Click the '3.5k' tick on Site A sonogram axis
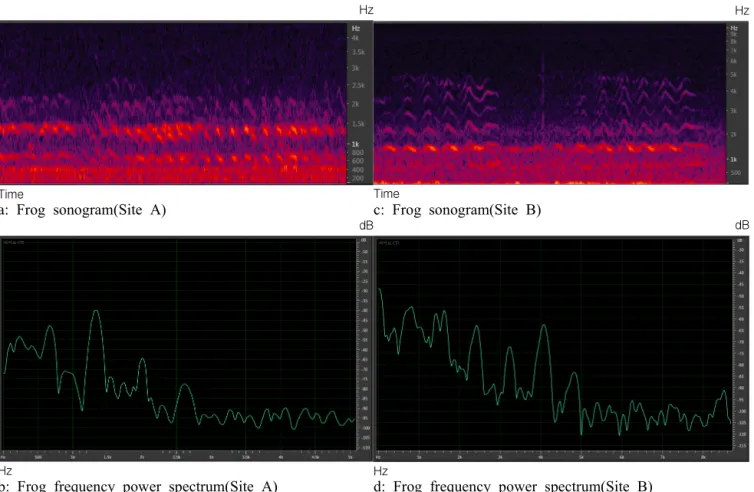Screen dimensions: 754x492 point(358,52)
